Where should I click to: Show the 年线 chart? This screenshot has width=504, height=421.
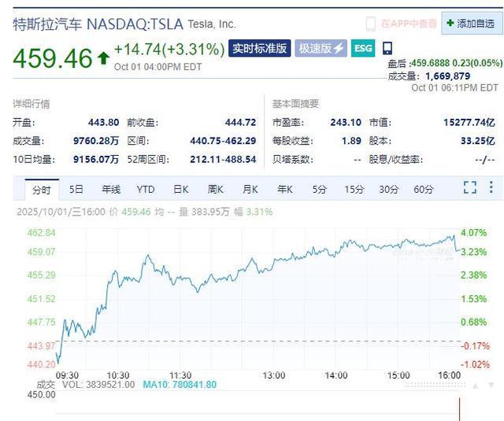[x=111, y=189]
